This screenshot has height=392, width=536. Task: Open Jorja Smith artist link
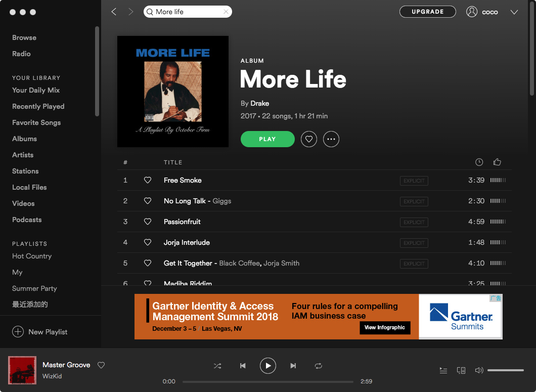281,263
